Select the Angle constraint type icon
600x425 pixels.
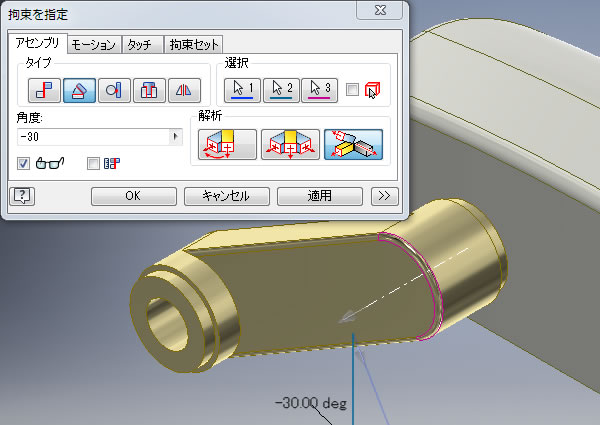[79, 90]
